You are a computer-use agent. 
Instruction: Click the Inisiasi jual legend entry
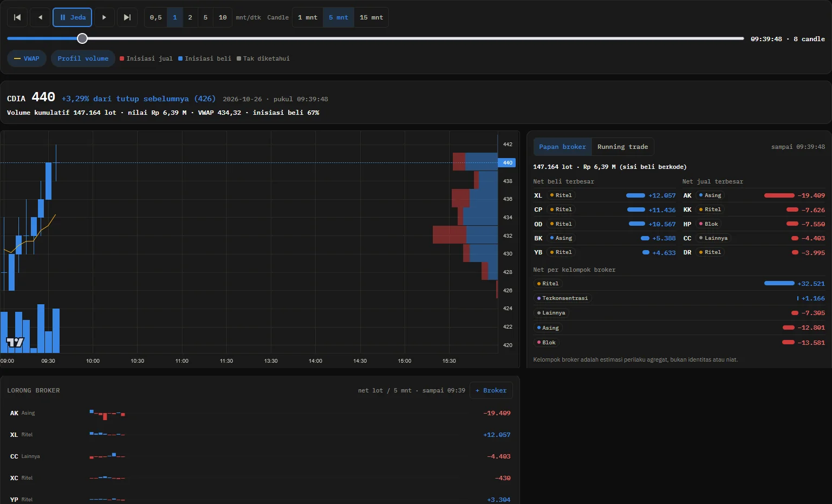point(146,58)
